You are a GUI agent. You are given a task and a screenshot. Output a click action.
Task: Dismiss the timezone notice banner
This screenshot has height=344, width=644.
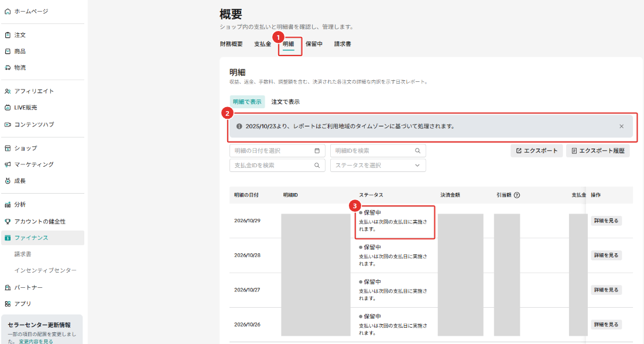point(621,126)
